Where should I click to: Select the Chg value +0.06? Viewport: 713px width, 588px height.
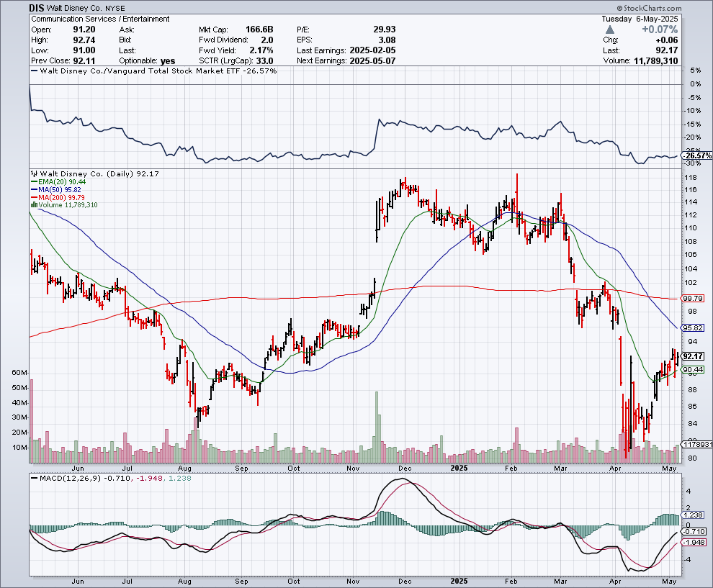coord(667,40)
